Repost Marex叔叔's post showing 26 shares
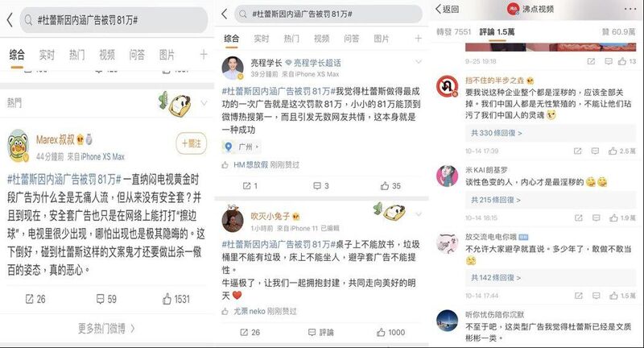 (x=35, y=299)
